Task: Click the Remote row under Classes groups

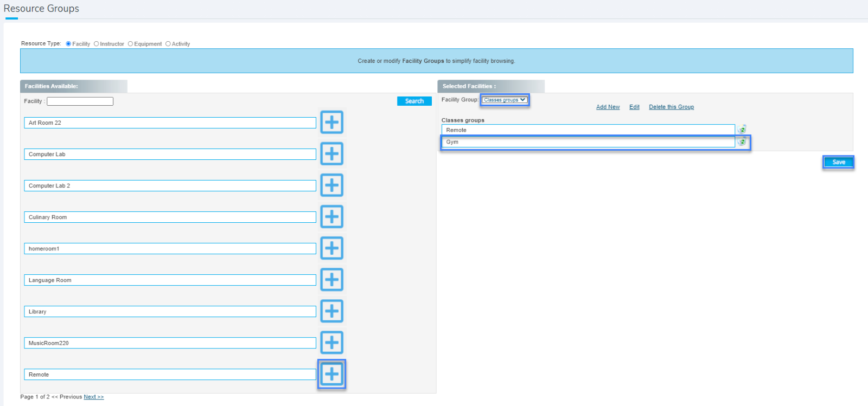Action: pyautogui.click(x=588, y=130)
